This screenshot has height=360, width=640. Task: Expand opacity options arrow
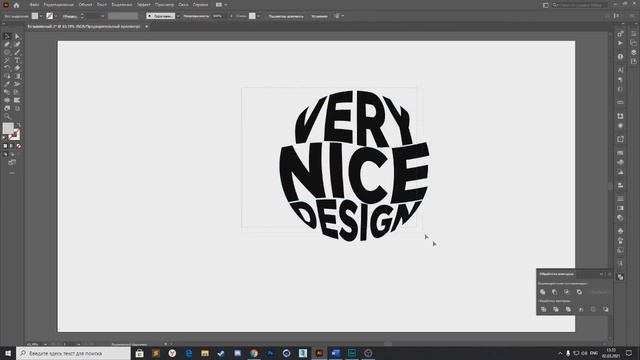click(231, 16)
